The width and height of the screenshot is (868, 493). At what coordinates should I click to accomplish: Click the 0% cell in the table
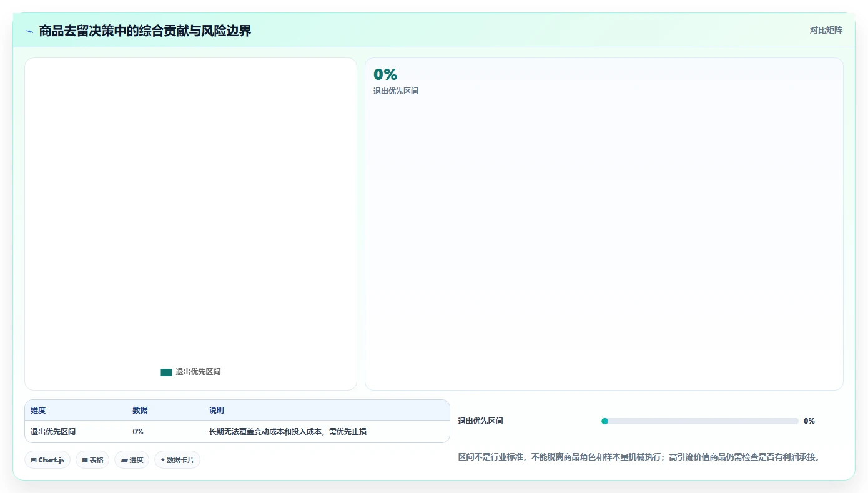[138, 432]
